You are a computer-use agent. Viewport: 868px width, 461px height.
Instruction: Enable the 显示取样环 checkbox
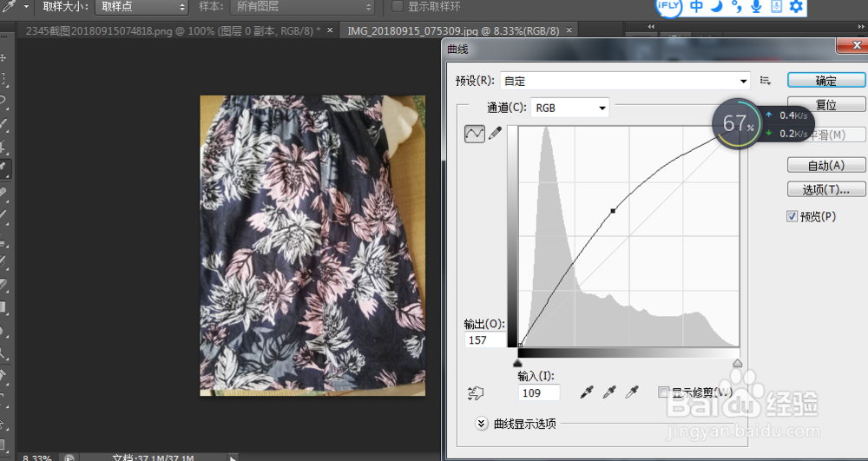coord(397,7)
